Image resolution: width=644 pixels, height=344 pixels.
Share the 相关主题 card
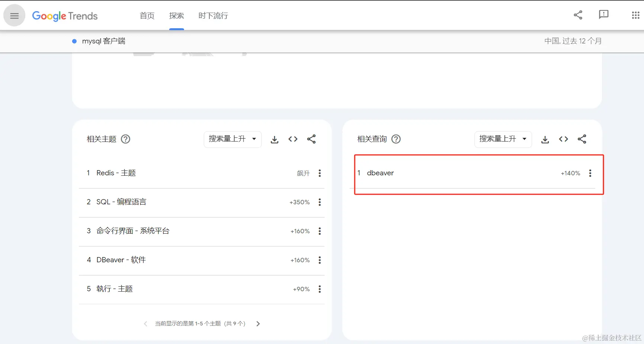click(x=311, y=139)
